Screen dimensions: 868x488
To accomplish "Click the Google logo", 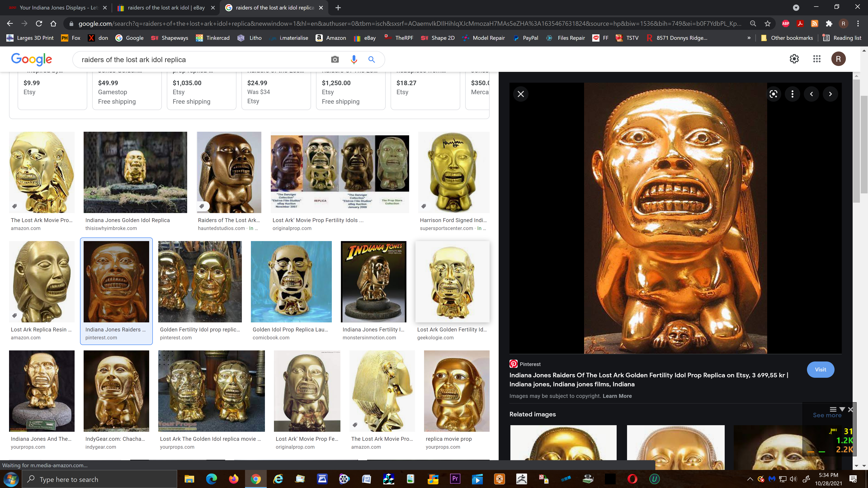I will point(31,59).
